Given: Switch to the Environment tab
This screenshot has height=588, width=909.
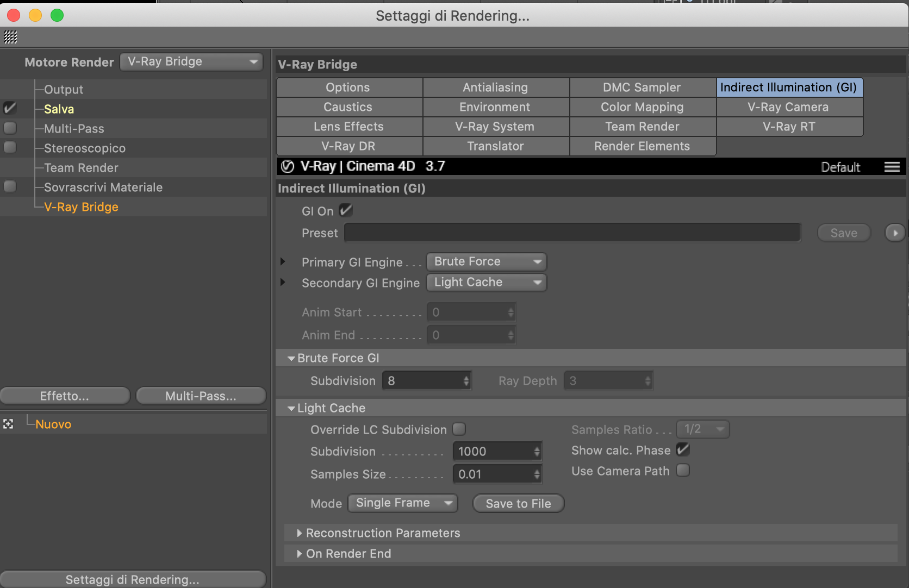Looking at the screenshot, I should [496, 107].
